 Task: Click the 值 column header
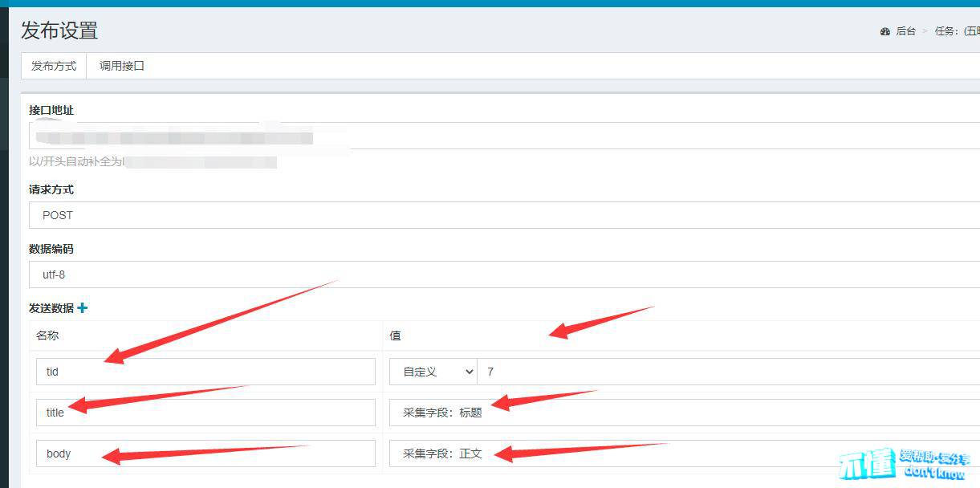coord(395,335)
